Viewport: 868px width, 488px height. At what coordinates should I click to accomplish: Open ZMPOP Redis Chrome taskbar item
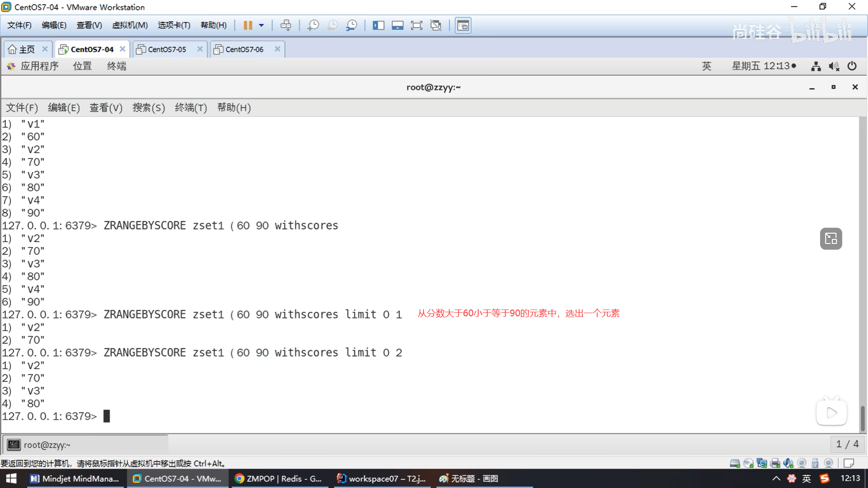pyautogui.click(x=278, y=479)
